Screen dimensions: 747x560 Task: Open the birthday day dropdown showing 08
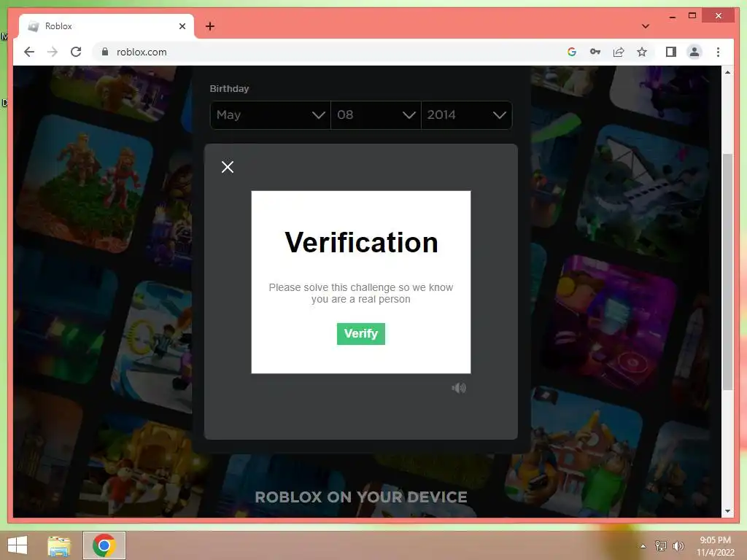pos(376,114)
